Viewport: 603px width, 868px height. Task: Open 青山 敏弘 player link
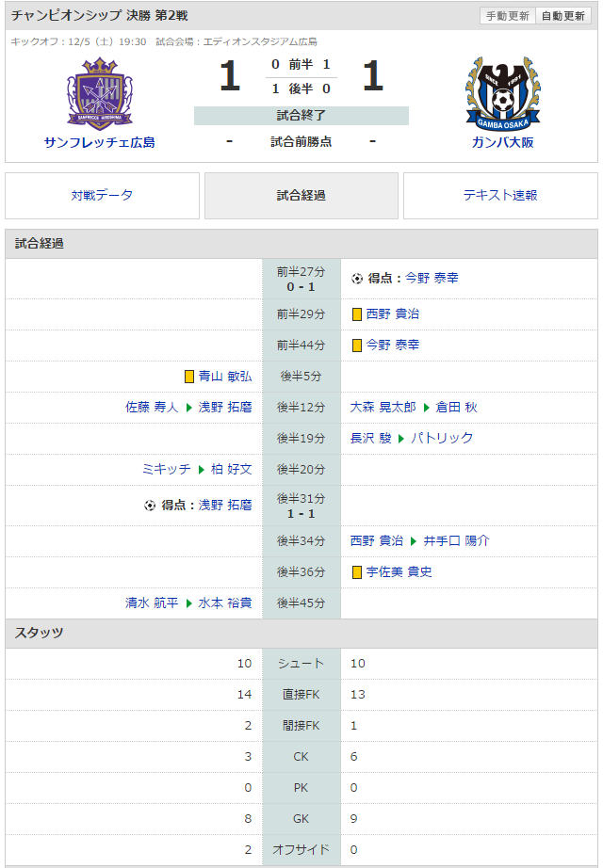[225, 376]
